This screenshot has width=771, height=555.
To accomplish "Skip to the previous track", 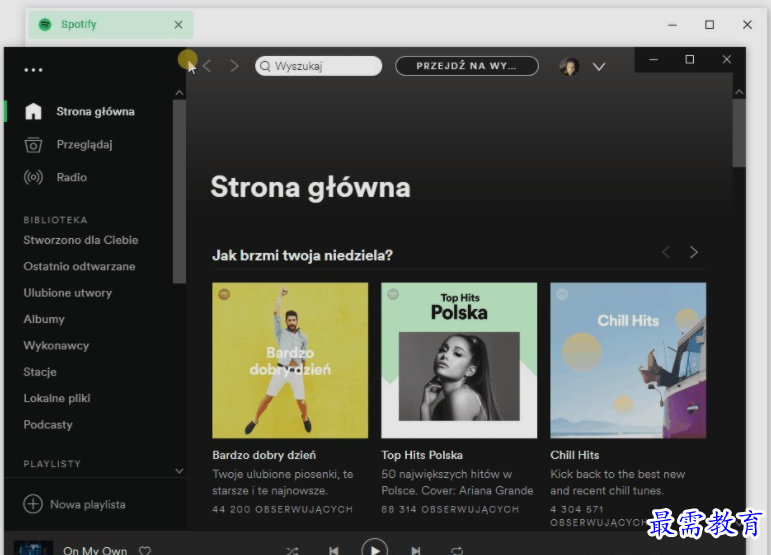I will click(x=334, y=551).
